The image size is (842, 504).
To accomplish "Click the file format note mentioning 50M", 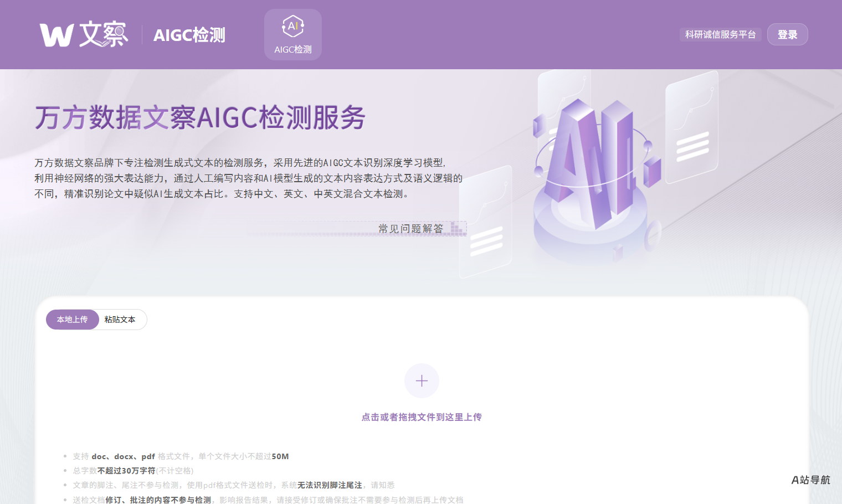I will pyautogui.click(x=181, y=456).
